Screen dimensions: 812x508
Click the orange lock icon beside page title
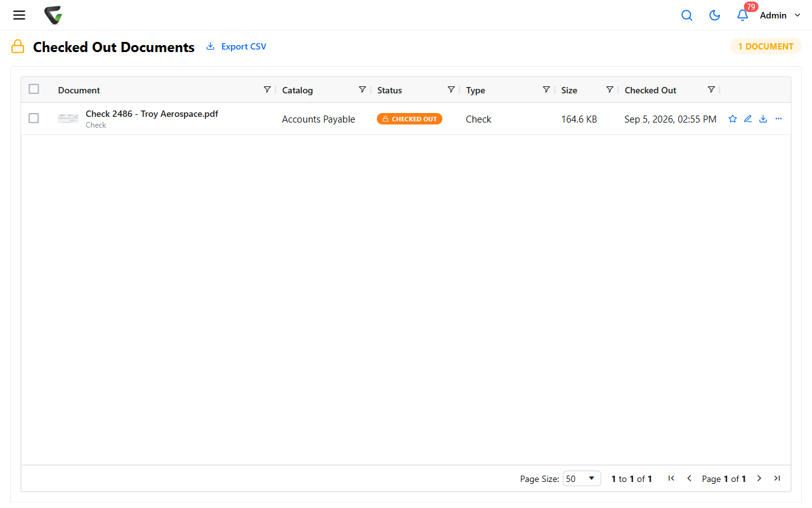pyautogui.click(x=18, y=46)
